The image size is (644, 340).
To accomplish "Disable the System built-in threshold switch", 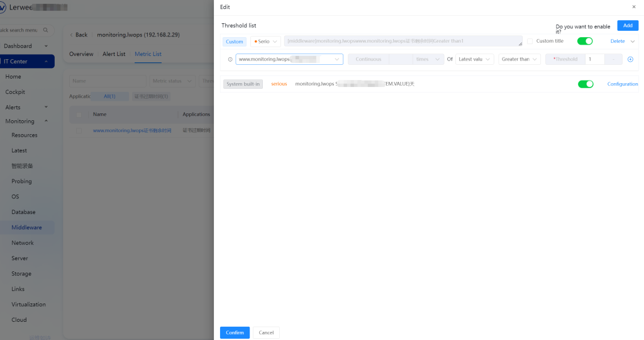I will coord(585,84).
